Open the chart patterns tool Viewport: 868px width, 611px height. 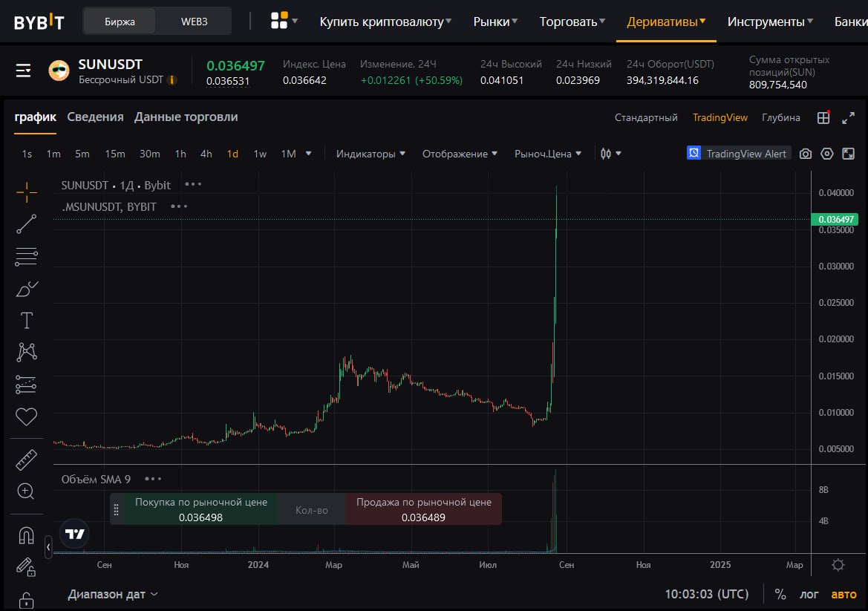click(26, 352)
